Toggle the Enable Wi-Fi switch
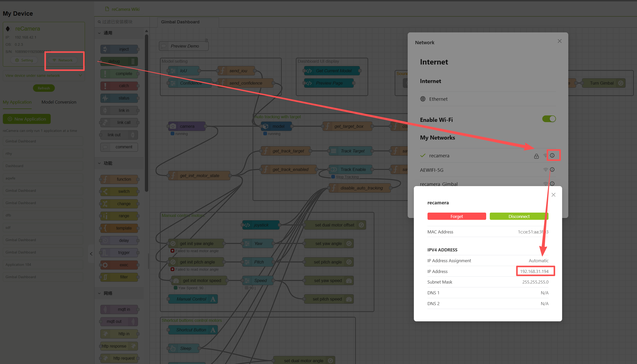The image size is (637, 364). tap(549, 119)
